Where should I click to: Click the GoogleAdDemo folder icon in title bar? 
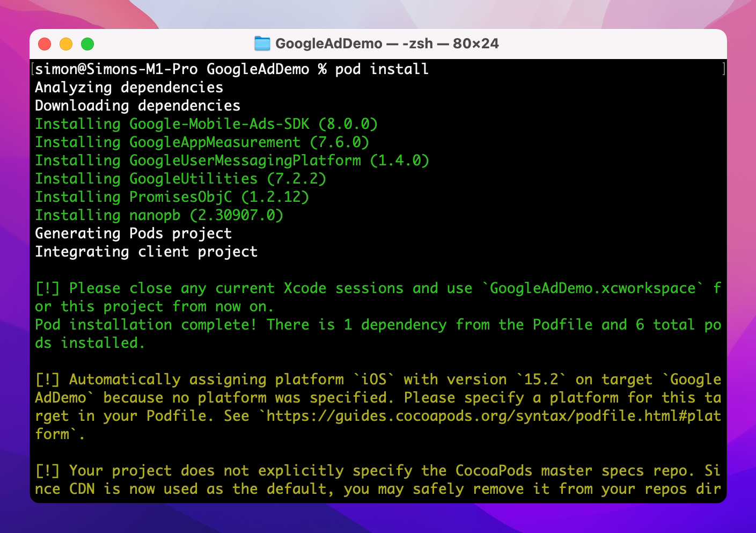tap(262, 43)
